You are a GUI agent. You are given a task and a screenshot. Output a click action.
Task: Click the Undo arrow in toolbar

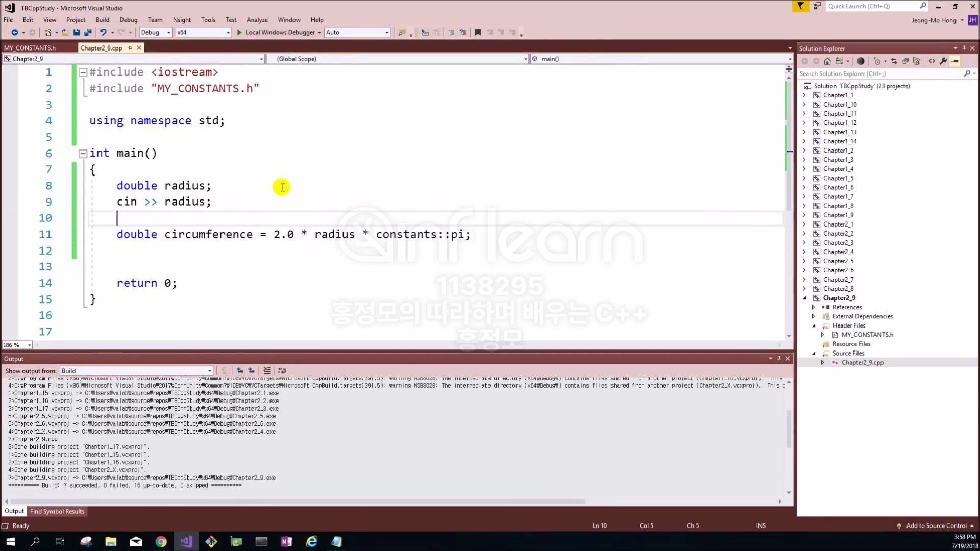[103, 32]
